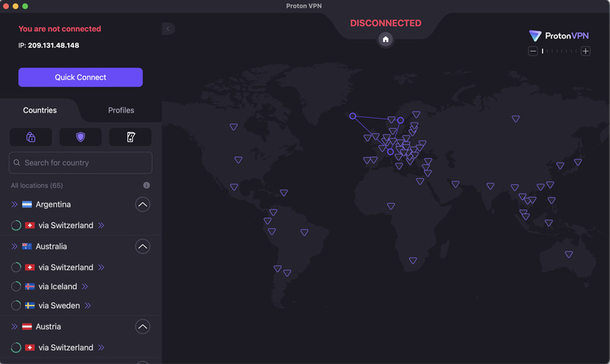
Task: Click arrows beside via Sweden
Action: coord(88,305)
